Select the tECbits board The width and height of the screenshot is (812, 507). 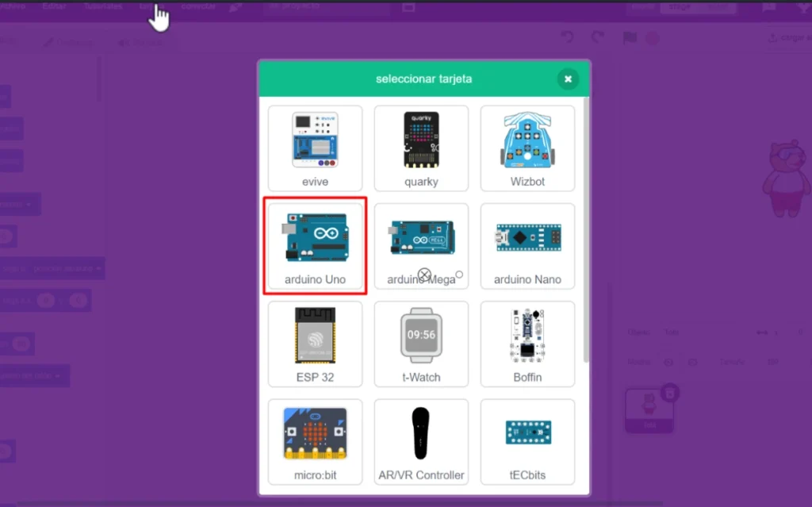pyautogui.click(x=527, y=441)
